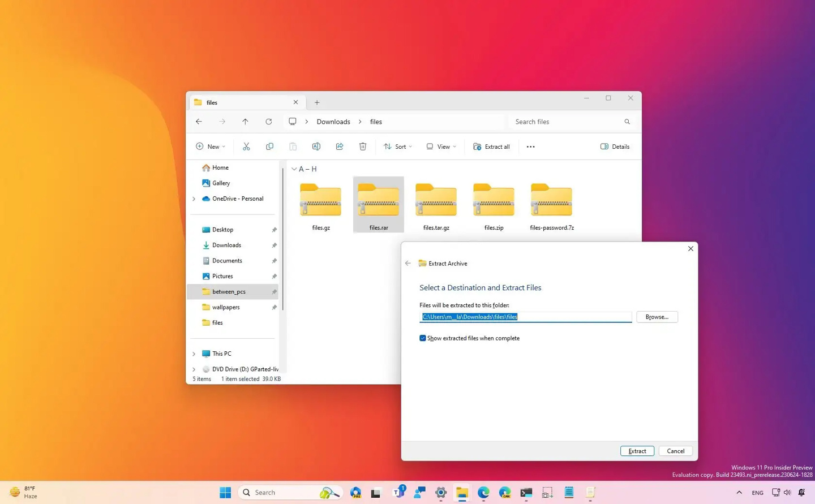Open the Sort options dropdown
Viewport: 815px width, 504px height.
tap(397, 147)
